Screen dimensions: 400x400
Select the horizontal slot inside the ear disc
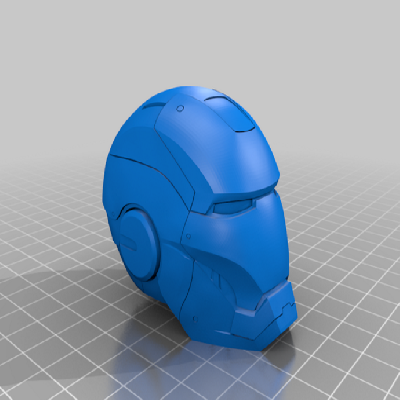click(128, 241)
